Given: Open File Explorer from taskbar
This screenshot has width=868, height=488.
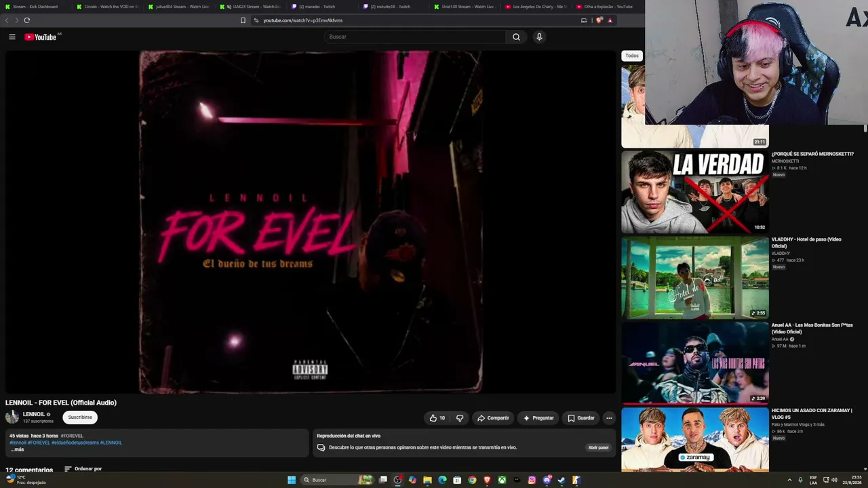Looking at the screenshot, I should coord(427,480).
